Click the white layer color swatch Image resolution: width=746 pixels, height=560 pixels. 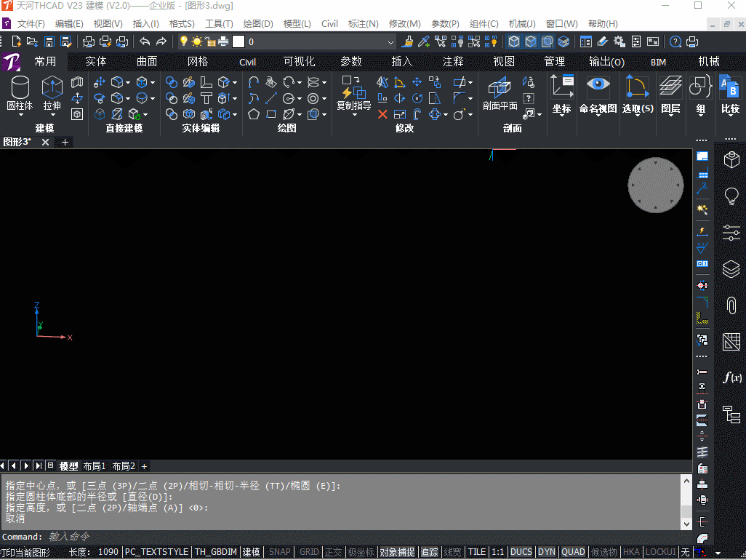pyautogui.click(x=238, y=42)
